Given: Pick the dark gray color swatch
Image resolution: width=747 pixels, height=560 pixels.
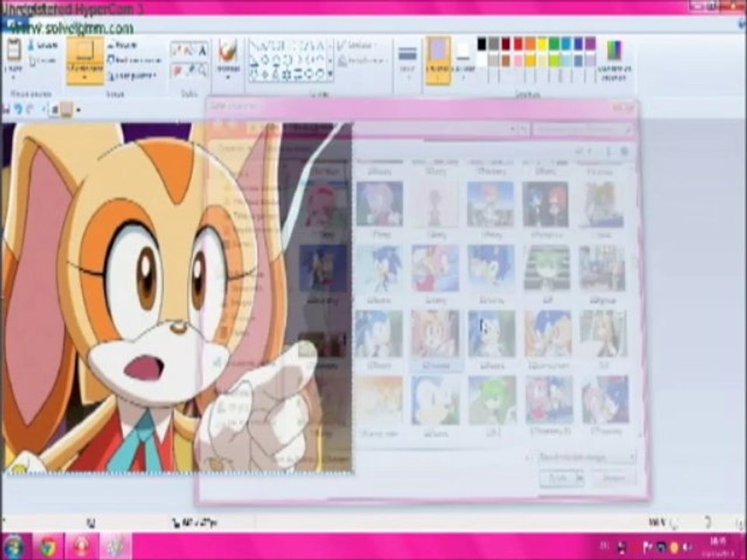Looking at the screenshot, I should [x=493, y=44].
